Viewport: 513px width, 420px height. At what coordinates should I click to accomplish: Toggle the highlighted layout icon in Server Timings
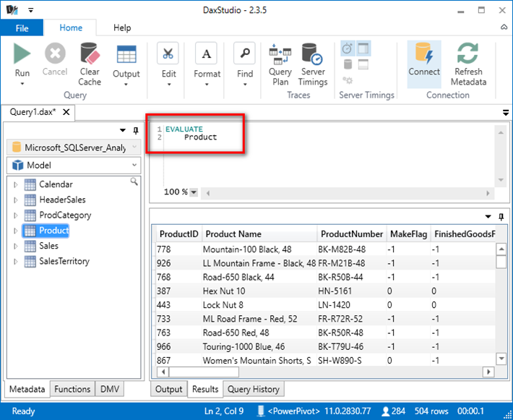pyautogui.click(x=363, y=48)
